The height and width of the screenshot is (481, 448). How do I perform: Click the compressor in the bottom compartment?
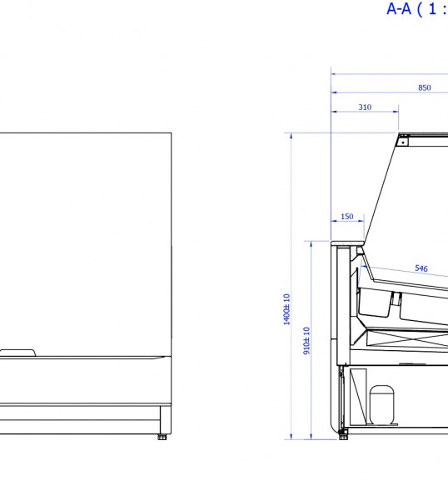381,405
